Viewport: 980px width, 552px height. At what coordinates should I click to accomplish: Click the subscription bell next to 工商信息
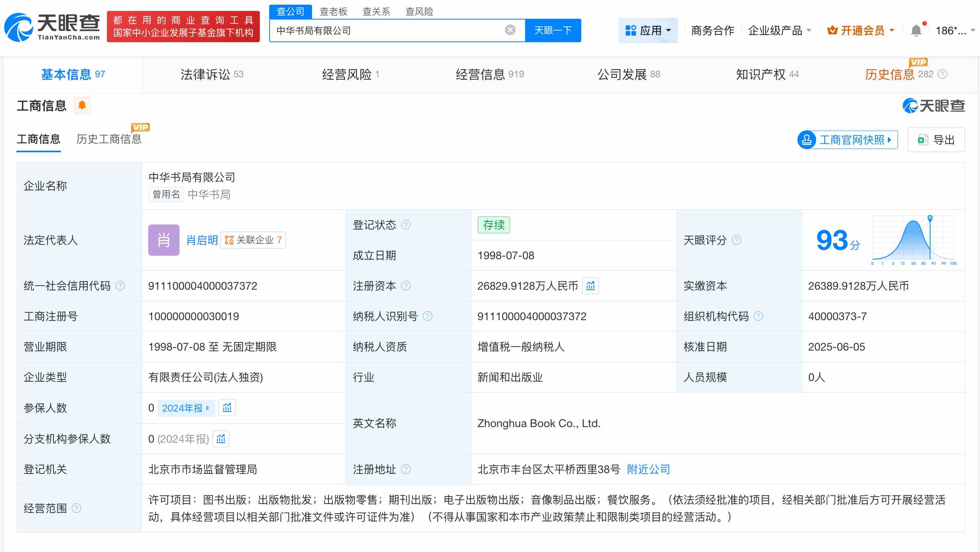[x=82, y=105]
